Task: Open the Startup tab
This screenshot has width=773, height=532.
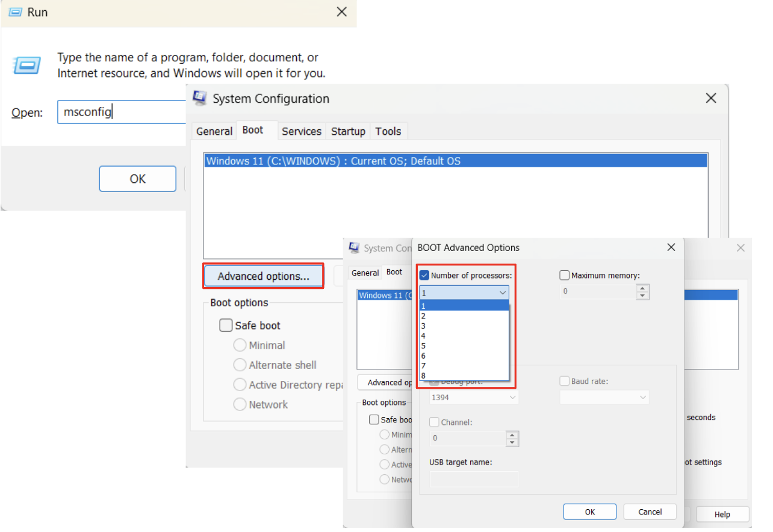Action: click(x=348, y=131)
